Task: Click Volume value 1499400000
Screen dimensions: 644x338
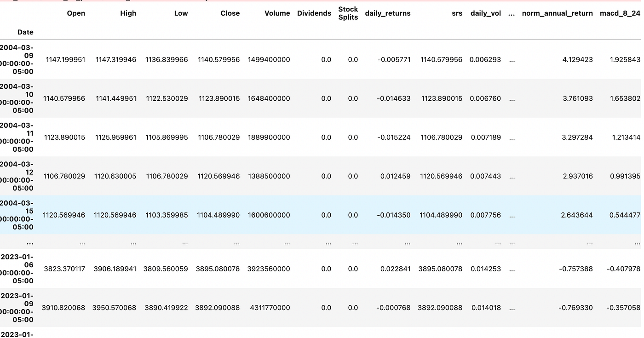Action: pyautogui.click(x=269, y=59)
